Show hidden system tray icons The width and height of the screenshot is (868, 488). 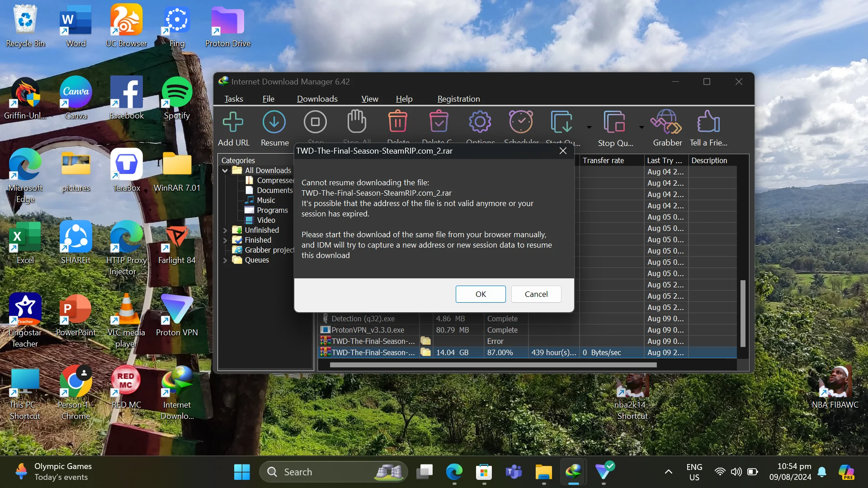tap(668, 472)
